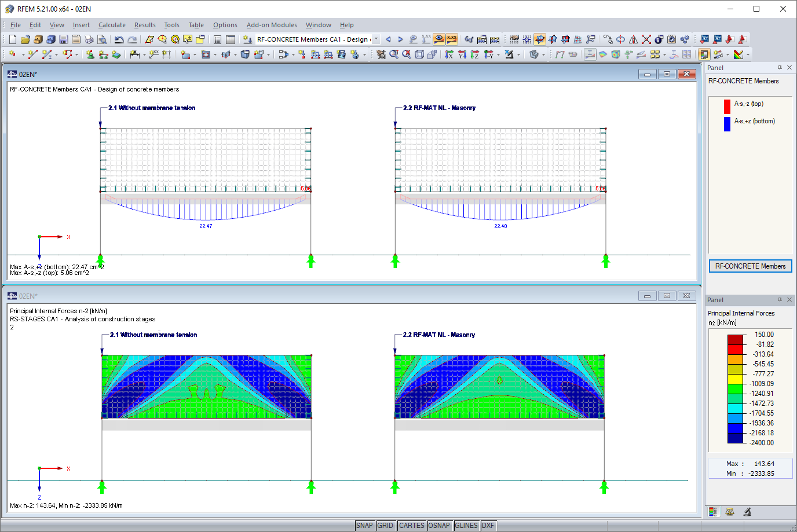Toggle SNAP in the status bar
This screenshot has width=797, height=532.
[364, 526]
